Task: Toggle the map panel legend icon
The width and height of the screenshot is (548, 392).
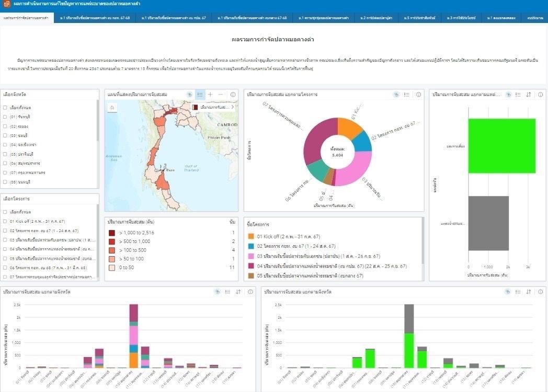Action: pyautogui.click(x=200, y=95)
